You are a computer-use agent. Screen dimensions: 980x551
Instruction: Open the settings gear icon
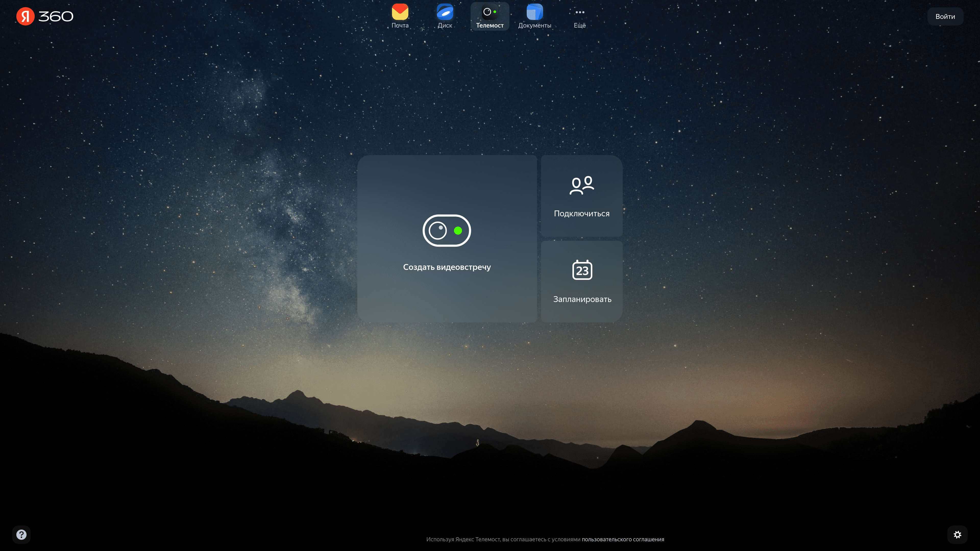[957, 534]
